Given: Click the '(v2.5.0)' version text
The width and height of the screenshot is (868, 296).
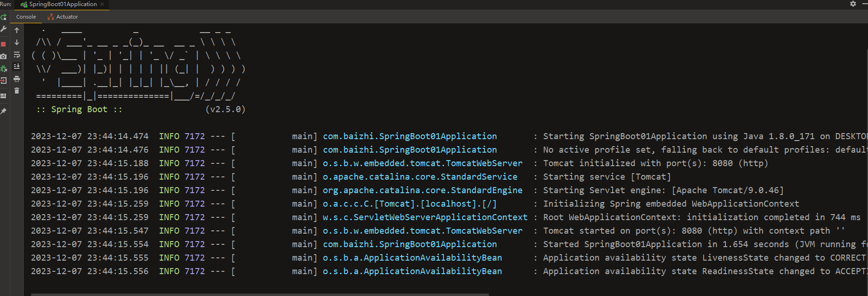Looking at the screenshot, I should click(x=226, y=109).
